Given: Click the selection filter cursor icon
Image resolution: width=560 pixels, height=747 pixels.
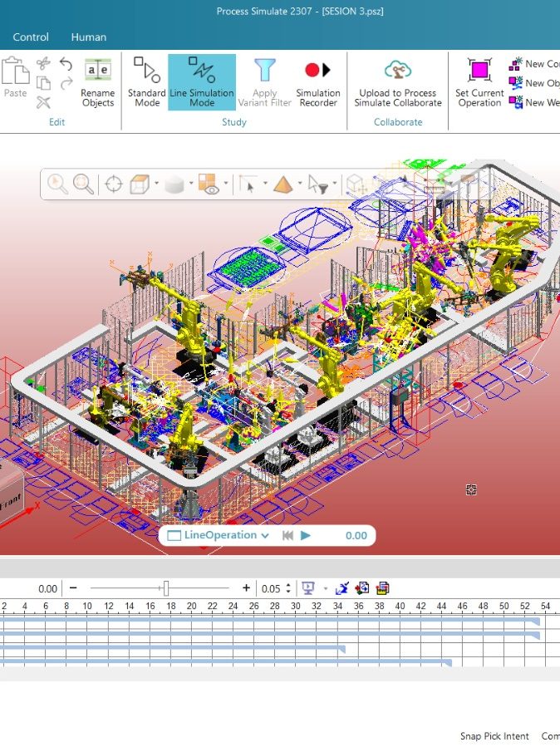Looking at the screenshot, I should 317,184.
